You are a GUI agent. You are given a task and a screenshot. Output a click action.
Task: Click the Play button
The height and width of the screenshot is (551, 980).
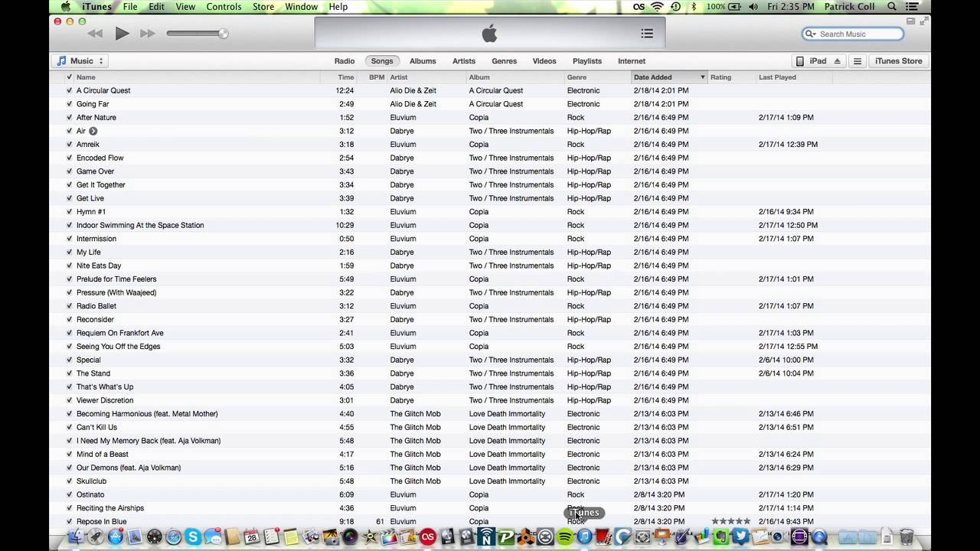pyautogui.click(x=122, y=34)
